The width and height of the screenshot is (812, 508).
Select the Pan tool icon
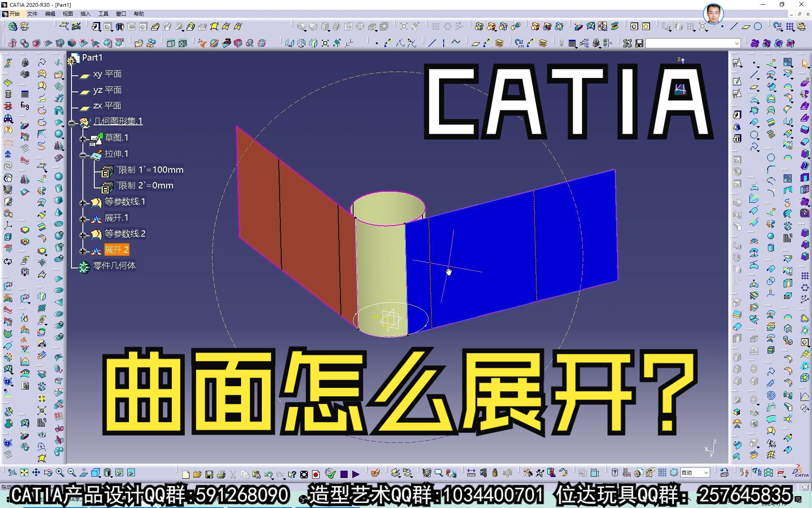point(36,472)
